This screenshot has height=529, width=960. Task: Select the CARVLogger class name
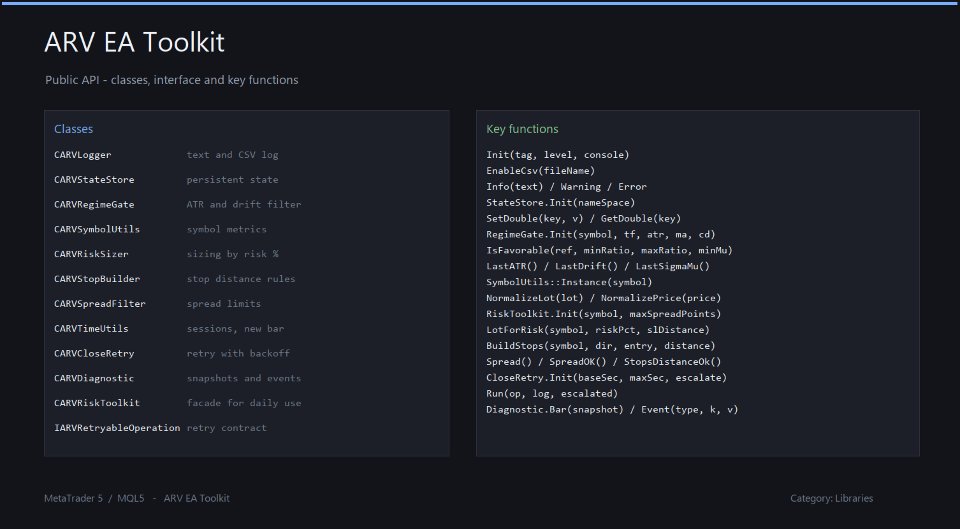tap(83, 155)
